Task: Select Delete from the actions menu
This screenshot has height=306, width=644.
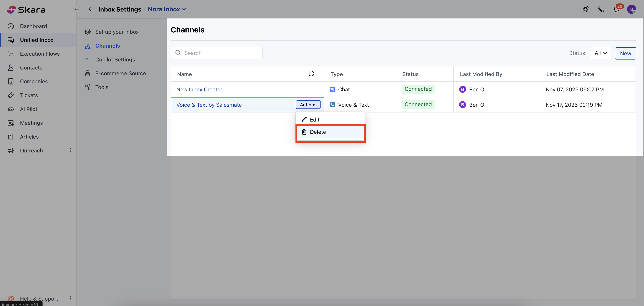Action: (x=318, y=132)
